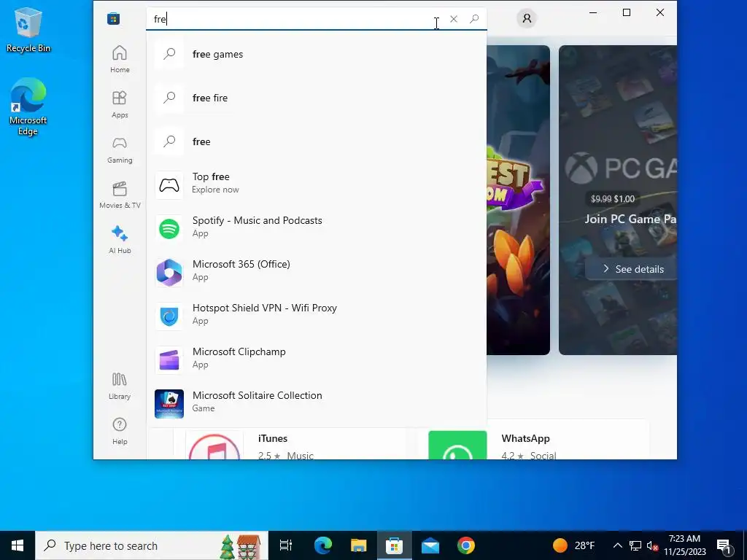Click See details on PC Game Pass
747x560 pixels.
click(x=632, y=269)
